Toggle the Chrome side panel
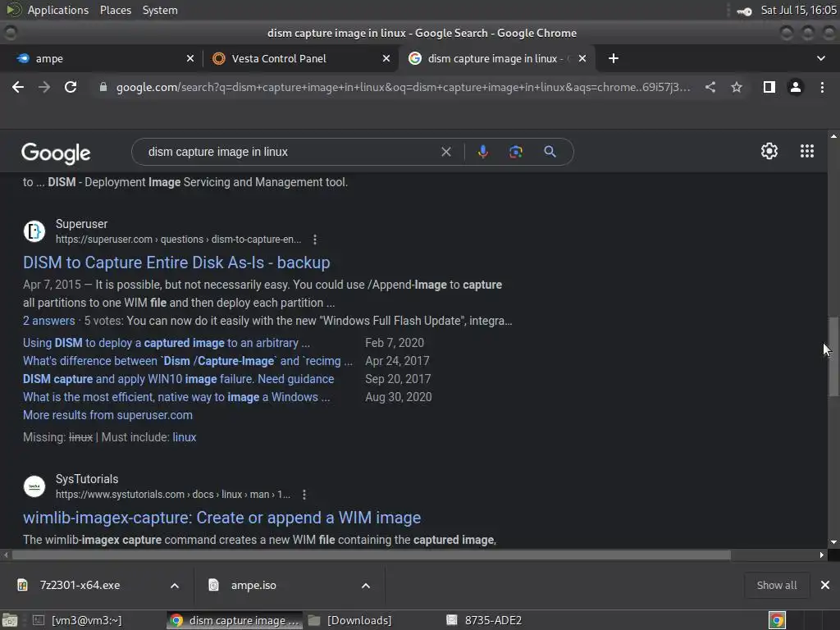 (x=769, y=87)
